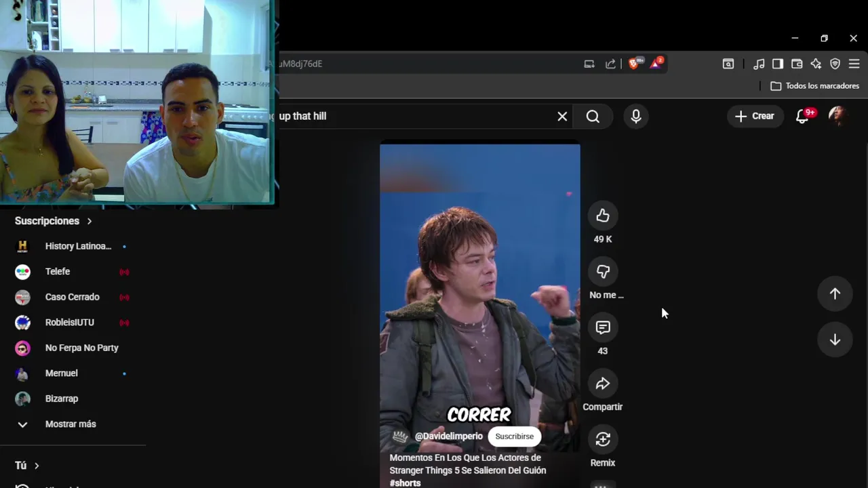Open the comments of the short
Viewport: 868px width, 488px height.
tap(603, 327)
